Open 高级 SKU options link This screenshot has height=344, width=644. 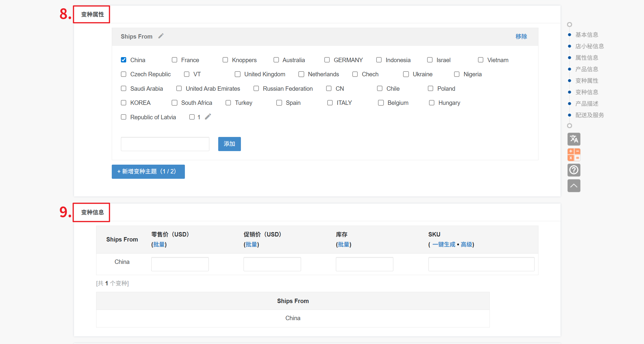[466, 244]
